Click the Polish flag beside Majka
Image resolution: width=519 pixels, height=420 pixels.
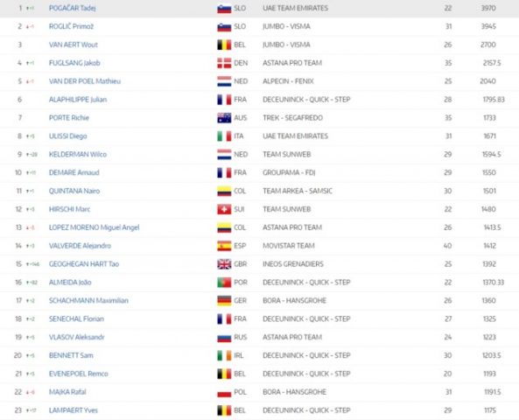(x=224, y=392)
